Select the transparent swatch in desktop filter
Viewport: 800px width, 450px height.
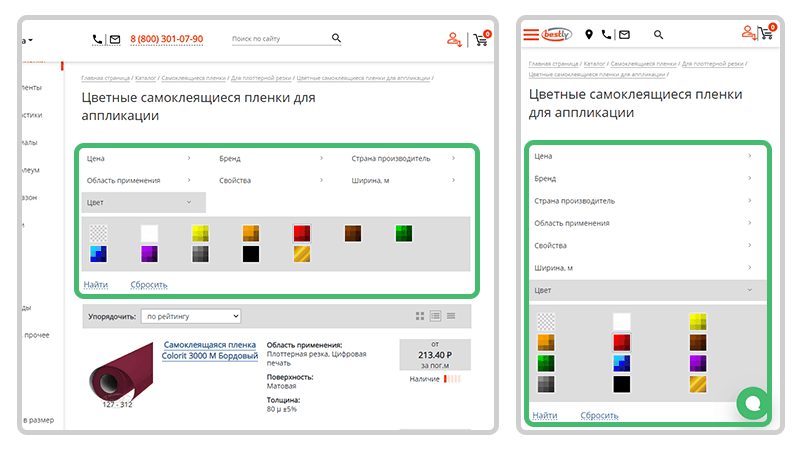pos(98,234)
